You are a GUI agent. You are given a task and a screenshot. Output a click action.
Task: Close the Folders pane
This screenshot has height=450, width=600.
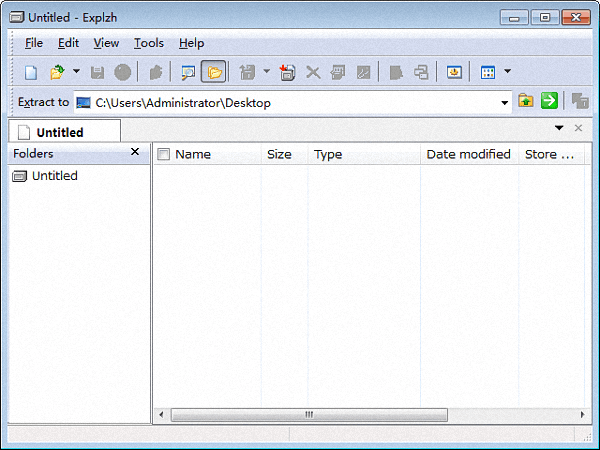click(x=135, y=152)
